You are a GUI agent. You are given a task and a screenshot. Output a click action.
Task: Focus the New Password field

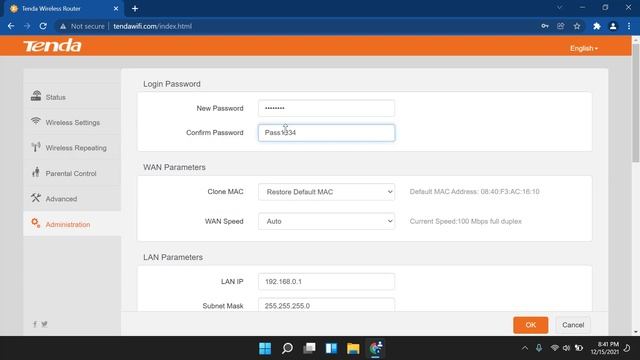tap(327, 108)
